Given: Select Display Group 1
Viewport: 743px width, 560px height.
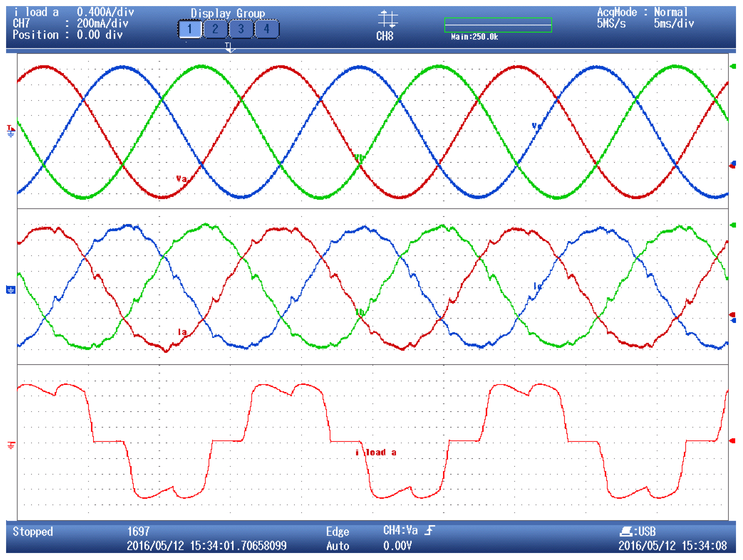Looking at the screenshot, I should click(190, 29).
